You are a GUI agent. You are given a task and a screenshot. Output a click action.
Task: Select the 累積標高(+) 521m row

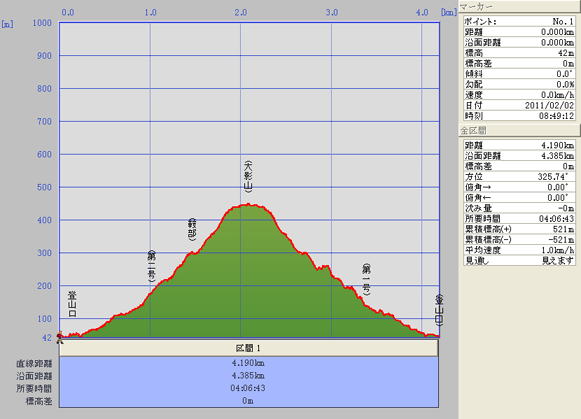(x=519, y=229)
